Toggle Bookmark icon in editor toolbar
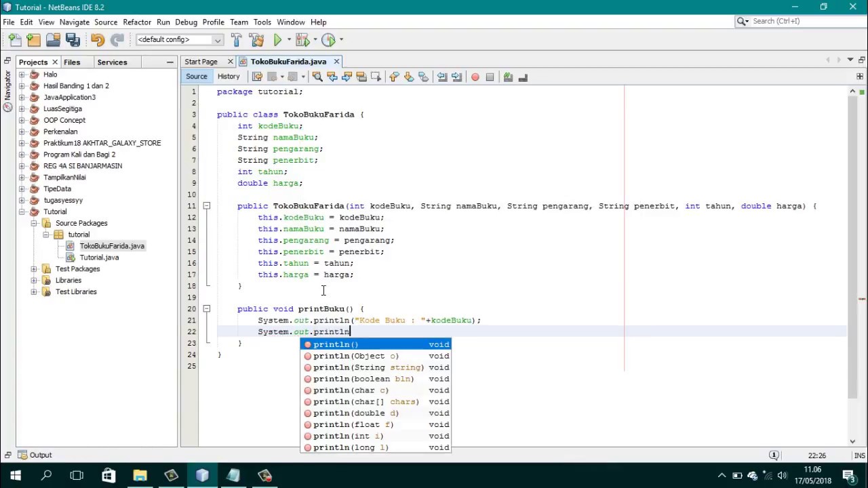 pos(424,77)
